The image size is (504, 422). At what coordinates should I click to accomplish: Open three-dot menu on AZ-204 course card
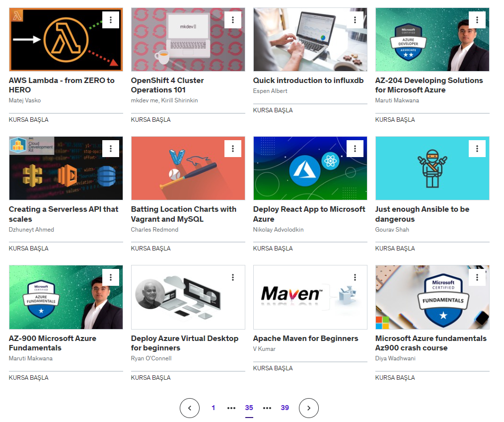pos(477,20)
